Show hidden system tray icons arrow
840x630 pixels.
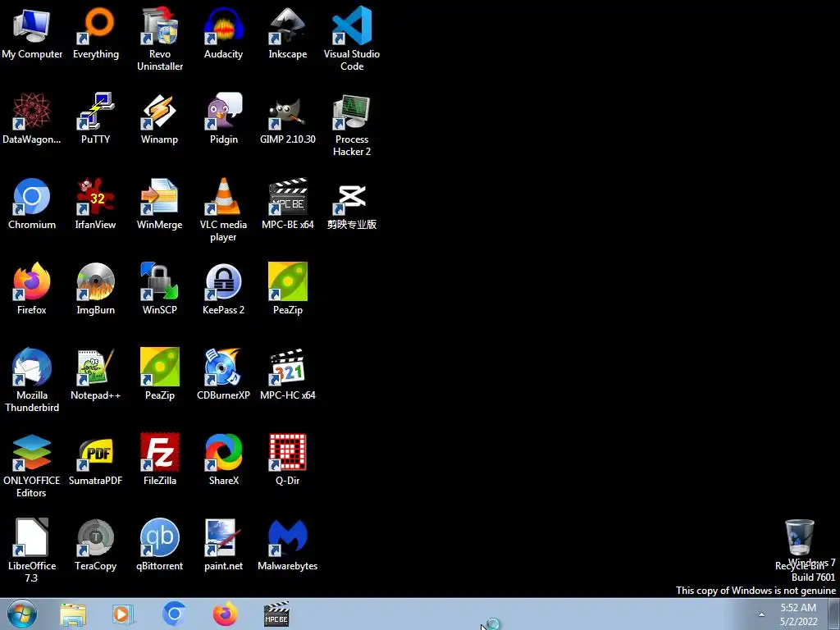coord(761,614)
